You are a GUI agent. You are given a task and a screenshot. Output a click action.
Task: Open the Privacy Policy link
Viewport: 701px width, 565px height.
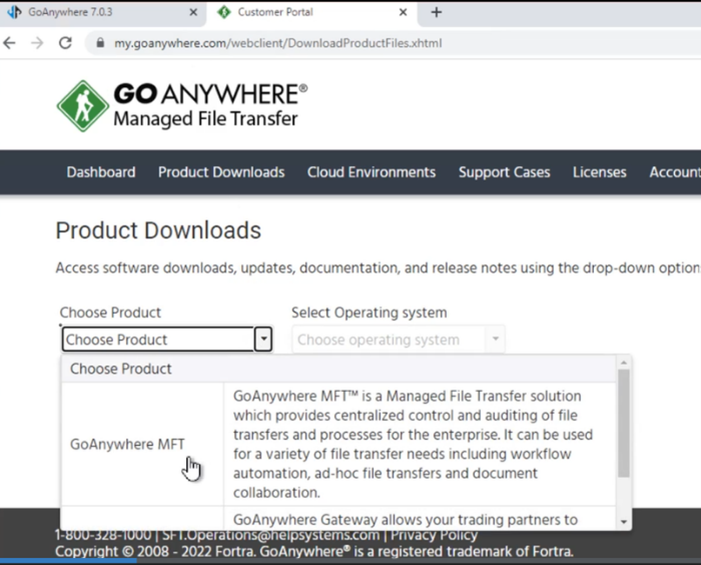tap(434, 535)
